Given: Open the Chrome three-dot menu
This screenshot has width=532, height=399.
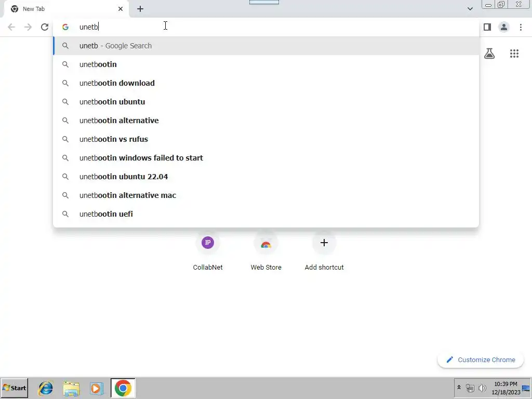Looking at the screenshot, I should point(521,27).
